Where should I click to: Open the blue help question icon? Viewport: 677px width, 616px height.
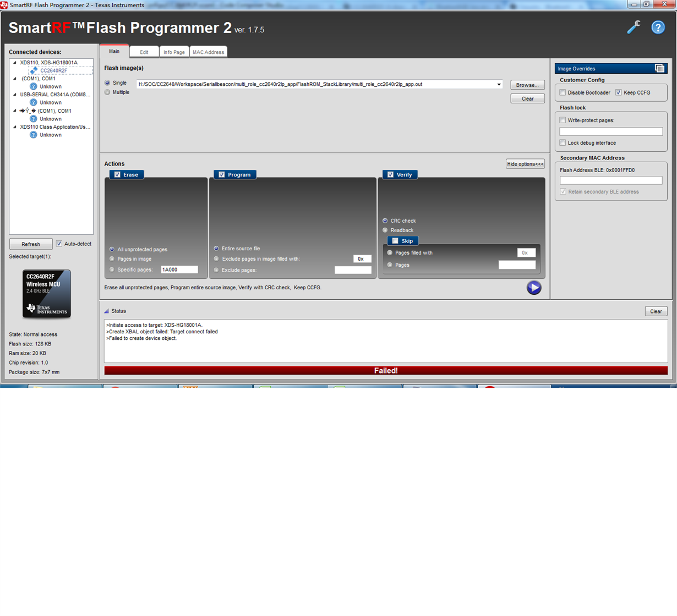[x=658, y=27]
